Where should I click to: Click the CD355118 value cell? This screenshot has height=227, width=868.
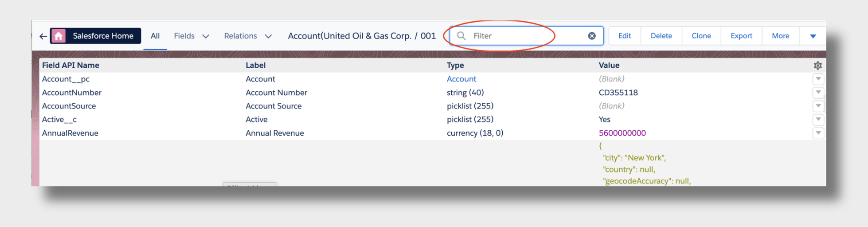click(x=618, y=93)
